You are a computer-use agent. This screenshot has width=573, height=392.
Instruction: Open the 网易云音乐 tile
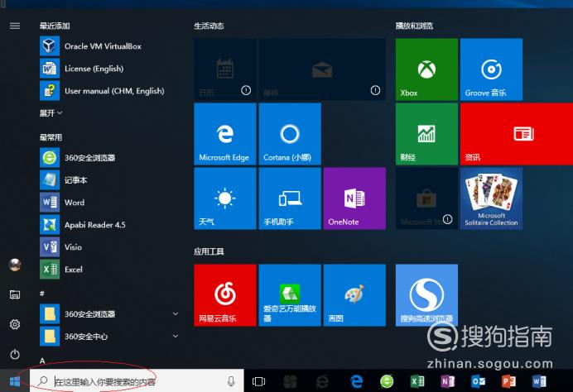[x=224, y=295]
